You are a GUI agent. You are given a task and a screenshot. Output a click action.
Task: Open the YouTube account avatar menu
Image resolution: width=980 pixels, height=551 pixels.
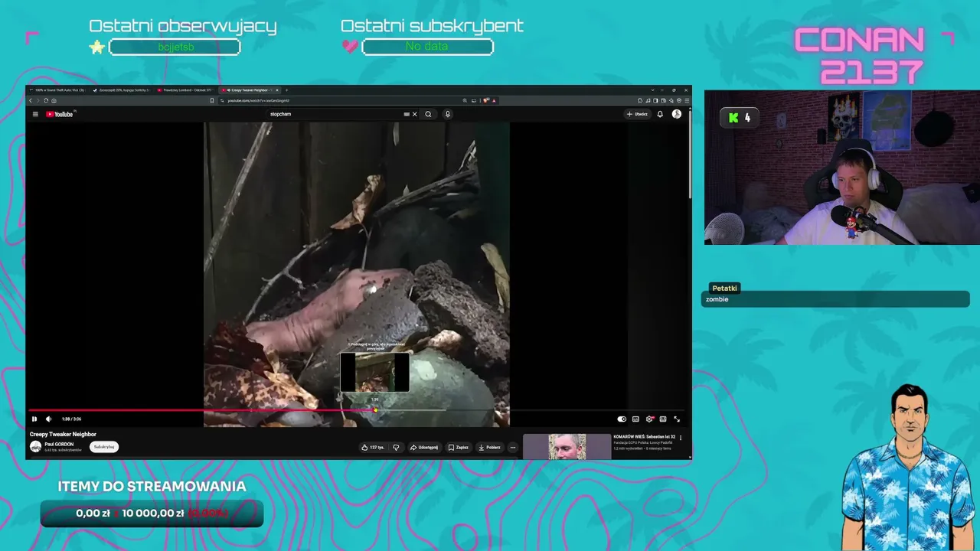[x=677, y=114]
